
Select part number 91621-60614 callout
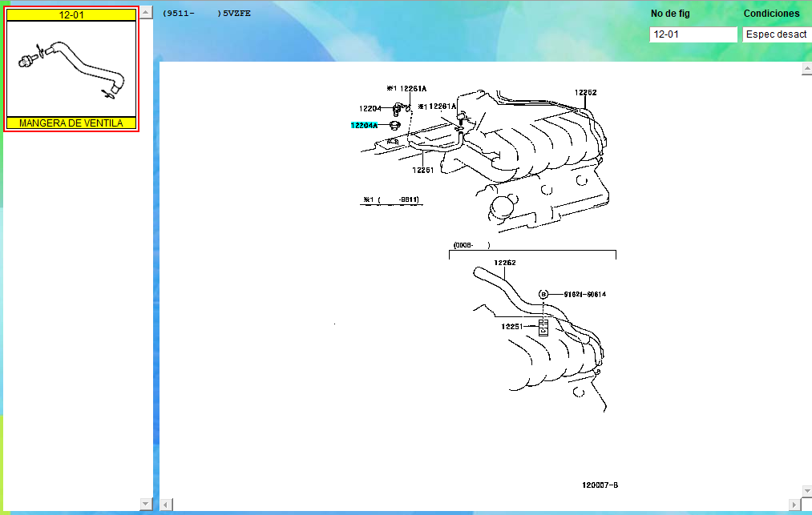584,294
